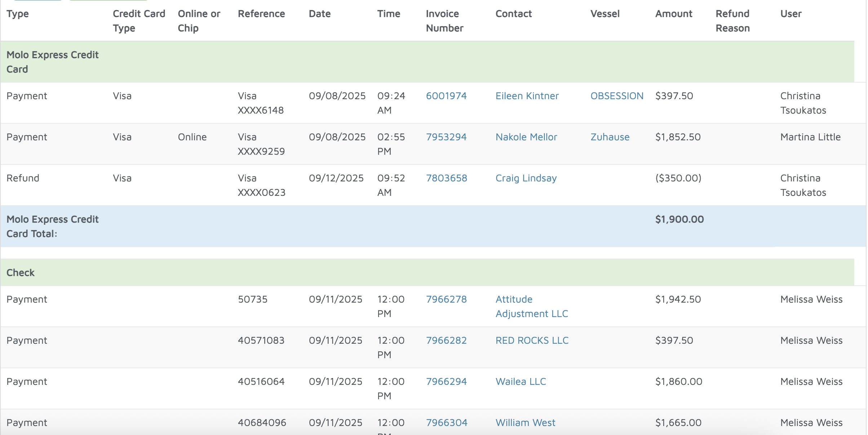This screenshot has width=868, height=435.
Task: Open Attitude Adjustment LLC contact
Action: (x=531, y=307)
